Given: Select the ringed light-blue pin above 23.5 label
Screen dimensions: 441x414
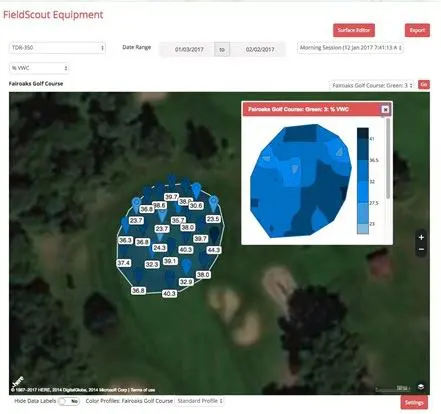Looking at the screenshot, I should point(213,203).
